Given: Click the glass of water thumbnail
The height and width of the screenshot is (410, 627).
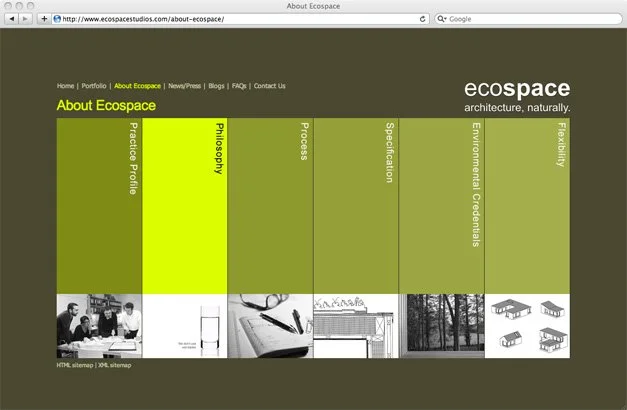Looking at the screenshot, I should (185, 326).
